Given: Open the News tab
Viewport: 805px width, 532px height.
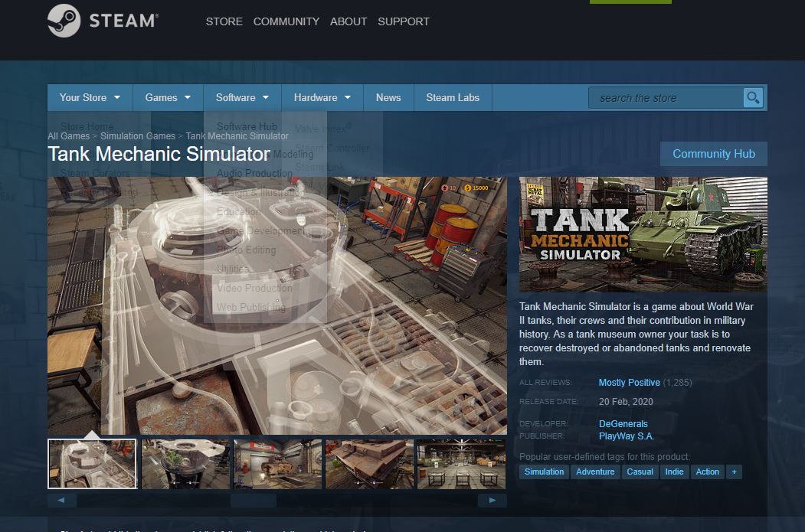Looking at the screenshot, I should 388,98.
